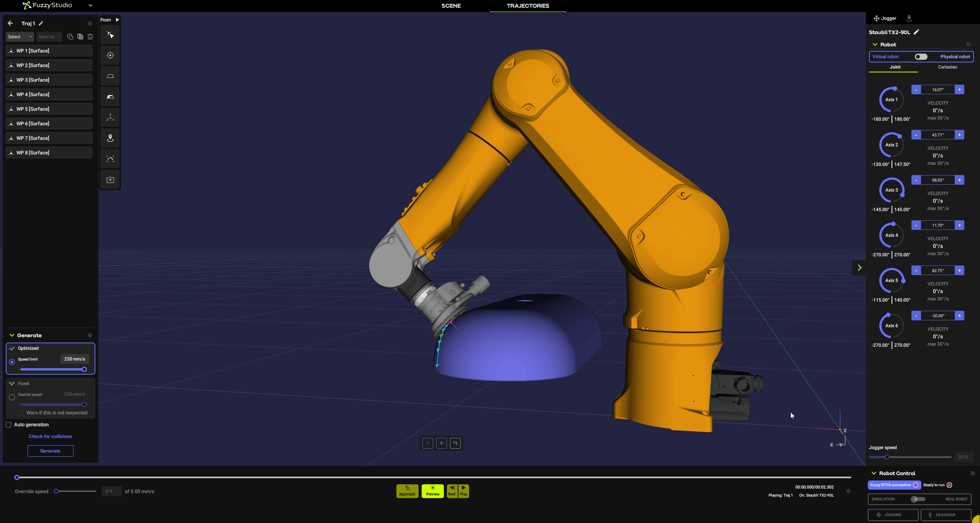Click the Jogger speed slider

pyautogui.click(x=910, y=457)
